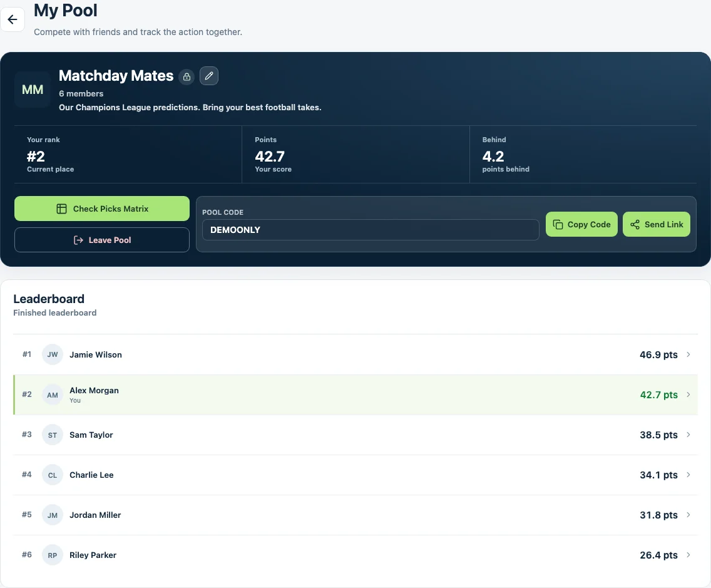The image size is (711, 588).
Task: Open the Jamie Wilson leaderboard row
Action: tap(355, 354)
